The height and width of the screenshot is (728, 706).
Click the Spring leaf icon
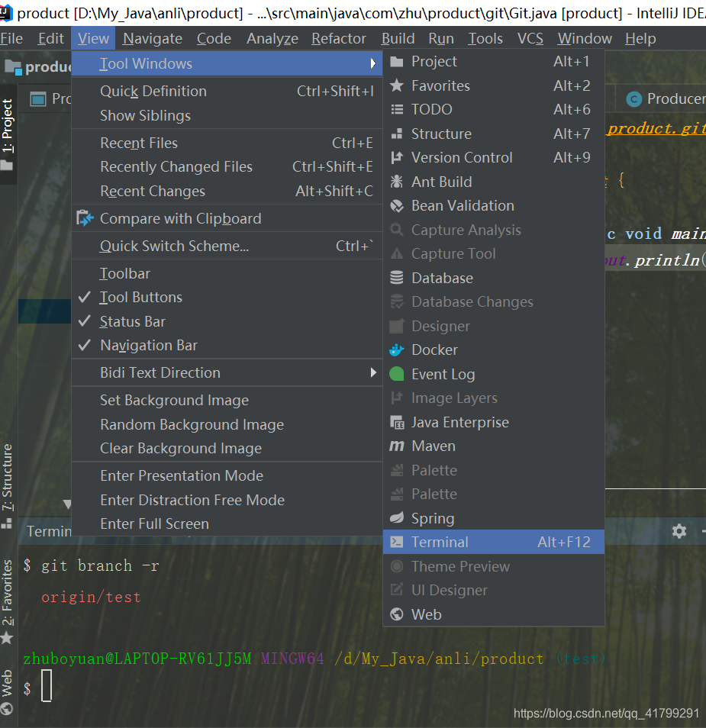pos(397,517)
